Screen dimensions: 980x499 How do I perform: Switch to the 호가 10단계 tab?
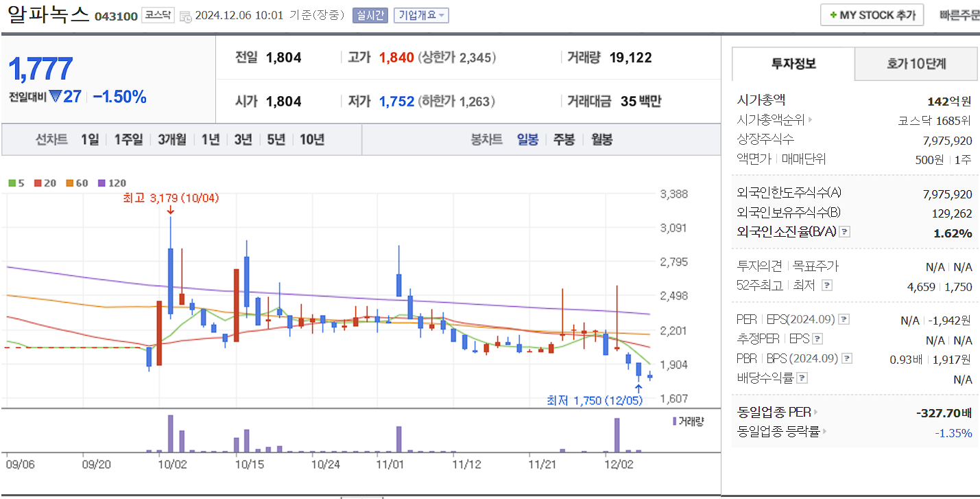tap(916, 63)
